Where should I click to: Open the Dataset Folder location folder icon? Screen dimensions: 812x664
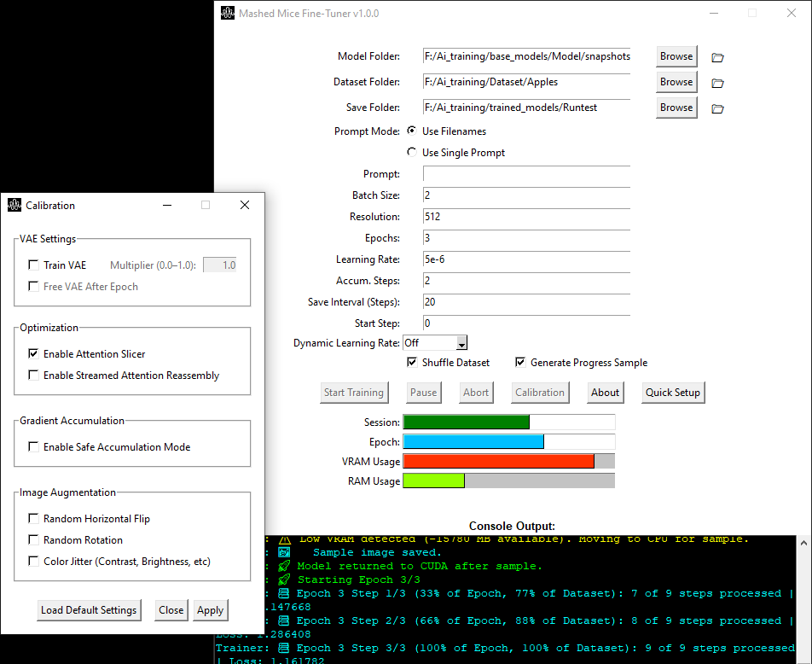(717, 83)
